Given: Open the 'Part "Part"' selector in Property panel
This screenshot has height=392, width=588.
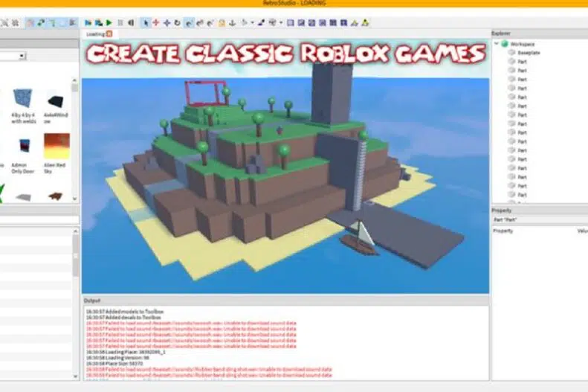Looking at the screenshot, I should [540, 220].
